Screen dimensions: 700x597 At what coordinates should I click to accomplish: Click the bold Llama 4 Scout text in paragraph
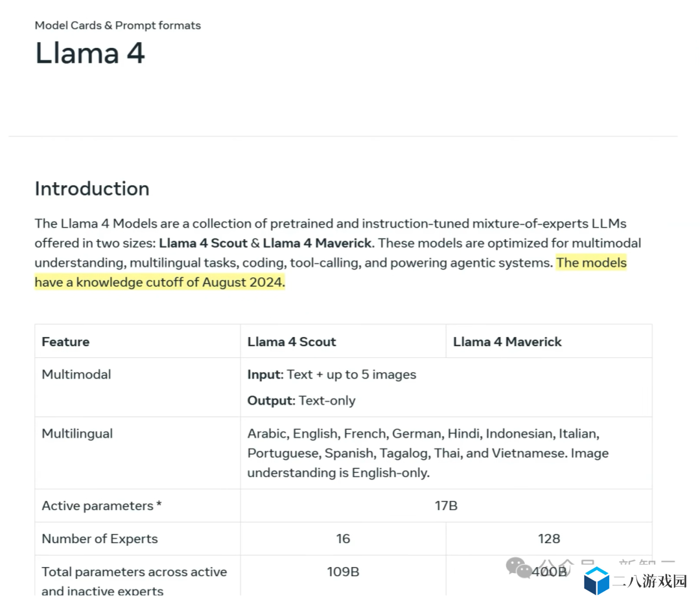pyautogui.click(x=203, y=243)
